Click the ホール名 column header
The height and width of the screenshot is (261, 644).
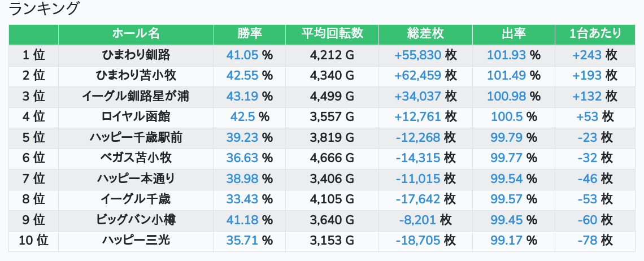[x=136, y=34]
